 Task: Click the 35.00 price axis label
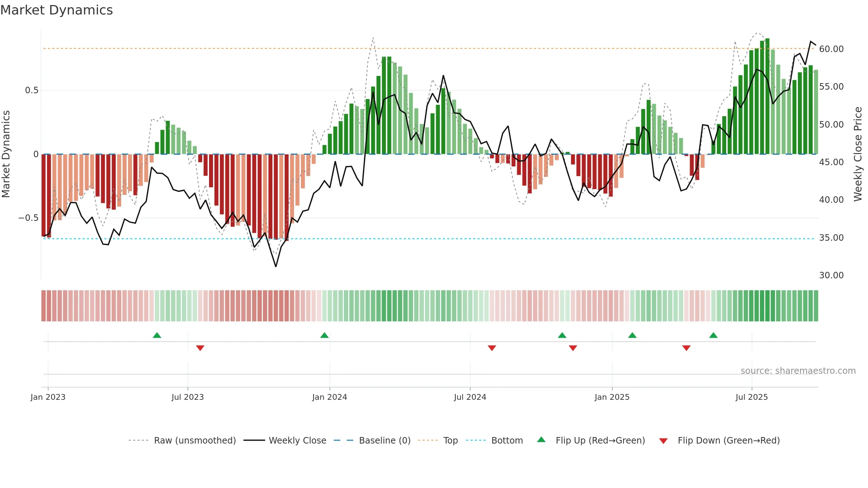831,237
